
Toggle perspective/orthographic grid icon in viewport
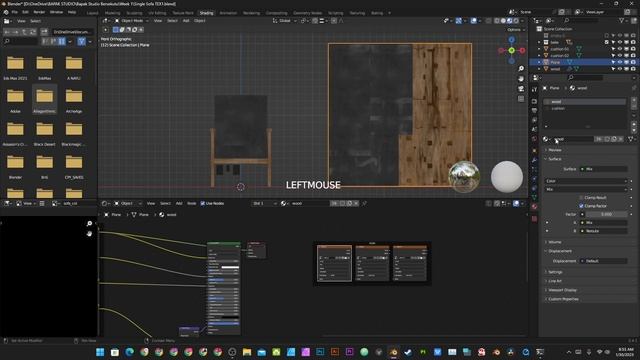521,99
